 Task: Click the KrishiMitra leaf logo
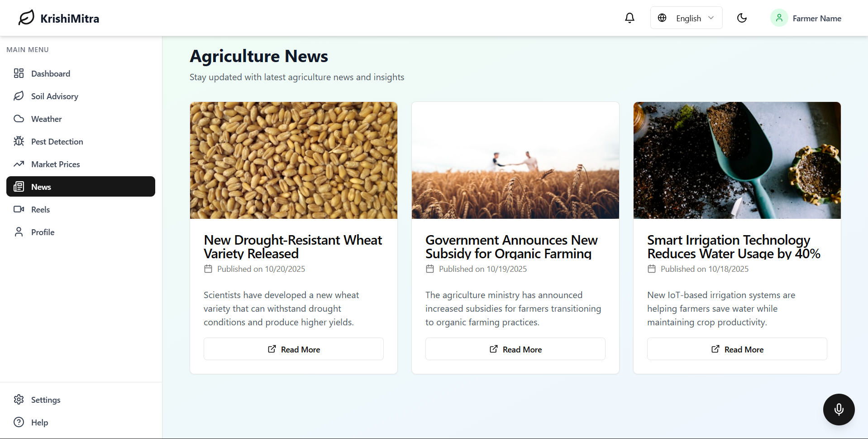[x=26, y=18]
